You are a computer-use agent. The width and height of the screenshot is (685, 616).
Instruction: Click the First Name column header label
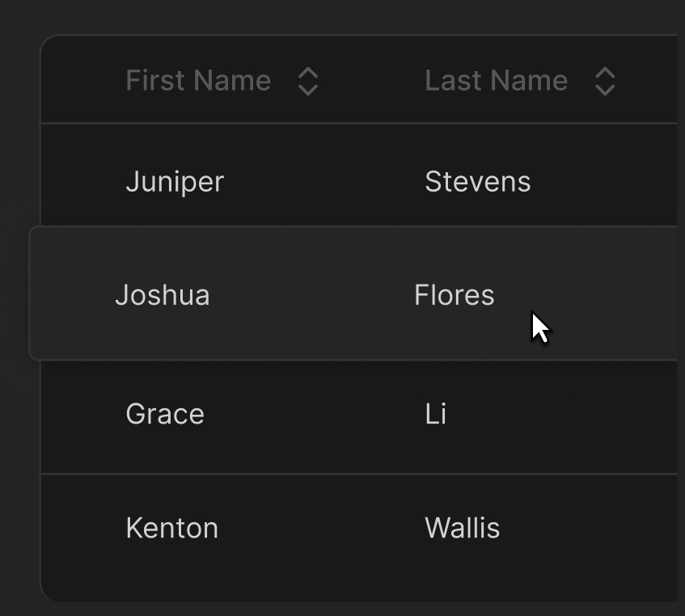198,81
